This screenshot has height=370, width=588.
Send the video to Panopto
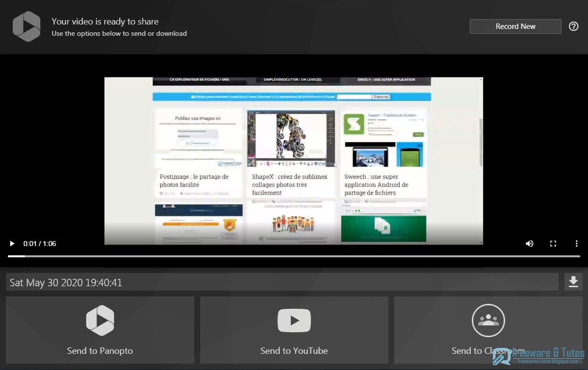pos(100,330)
